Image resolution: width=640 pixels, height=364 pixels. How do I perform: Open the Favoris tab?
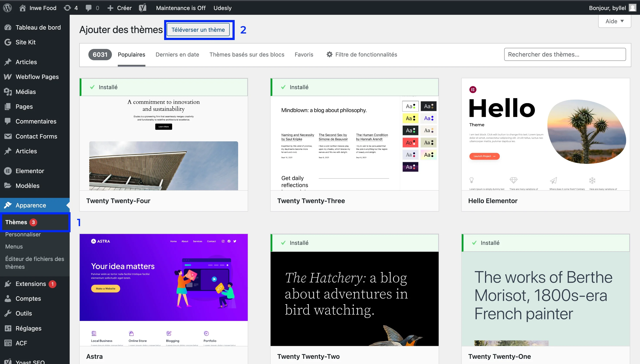(304, 55)
